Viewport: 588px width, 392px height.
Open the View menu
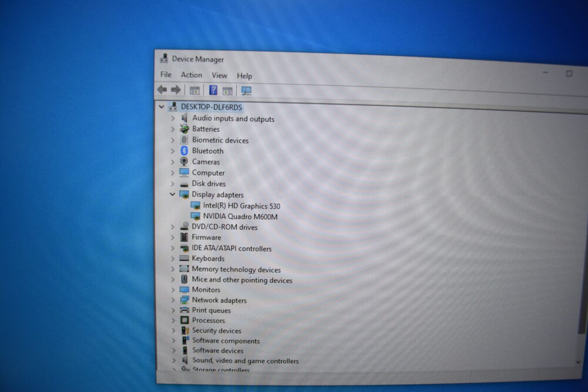219,75
